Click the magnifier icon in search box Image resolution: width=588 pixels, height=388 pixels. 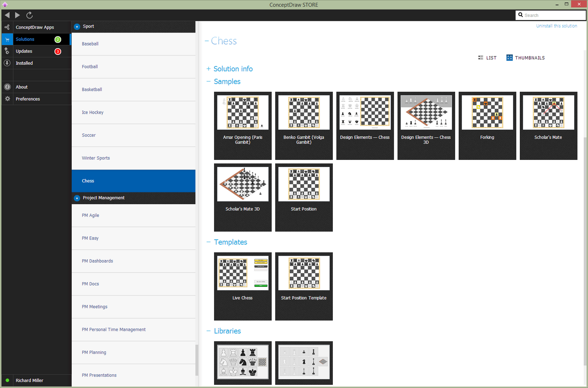[x=521, y=15]
